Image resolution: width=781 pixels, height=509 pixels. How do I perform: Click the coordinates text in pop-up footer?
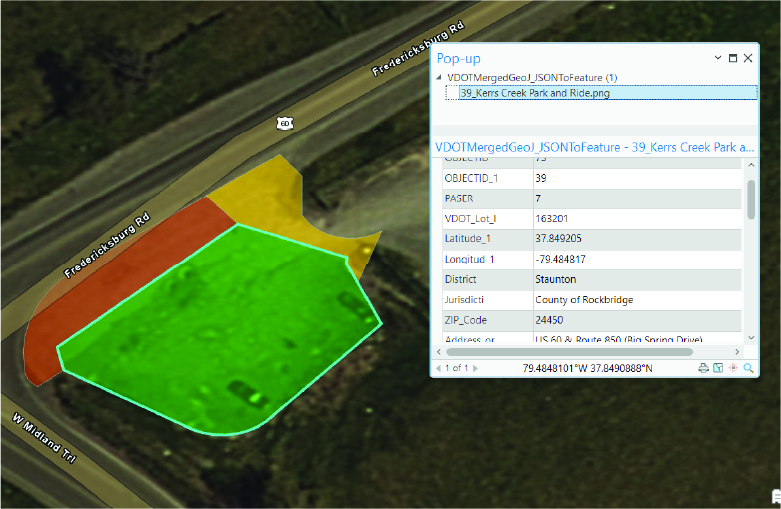(x=587, y=368)
